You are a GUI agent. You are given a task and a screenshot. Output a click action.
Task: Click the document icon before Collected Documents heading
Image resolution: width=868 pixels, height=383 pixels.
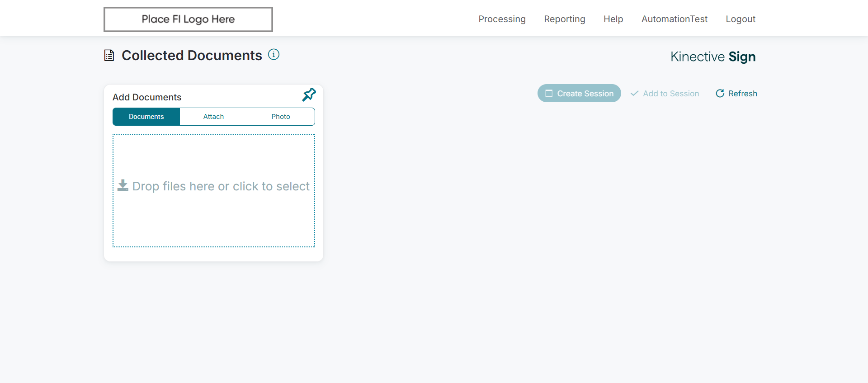109,55
